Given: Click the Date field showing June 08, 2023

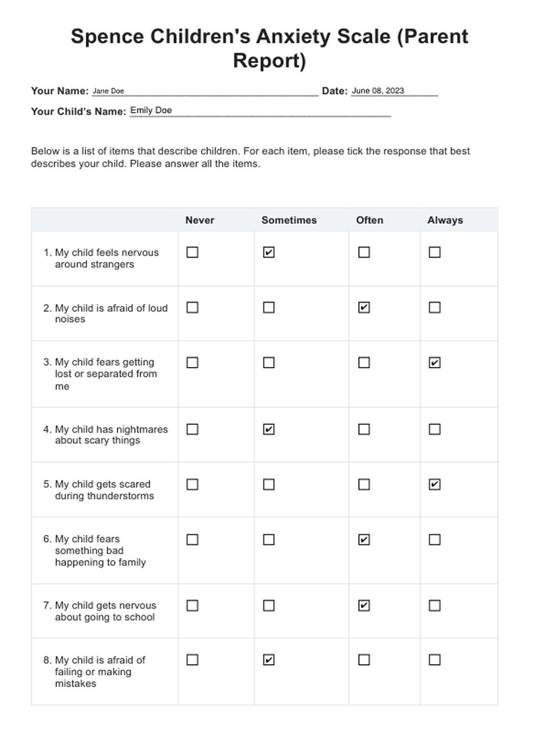Looking at the screenshot, I should [394, 91].
